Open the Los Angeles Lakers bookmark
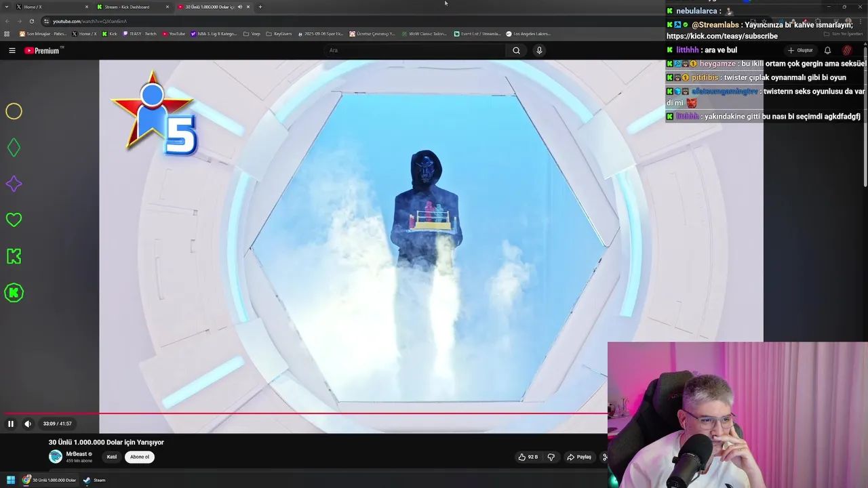This screenshot has width=868, height=488. (528, 34)
